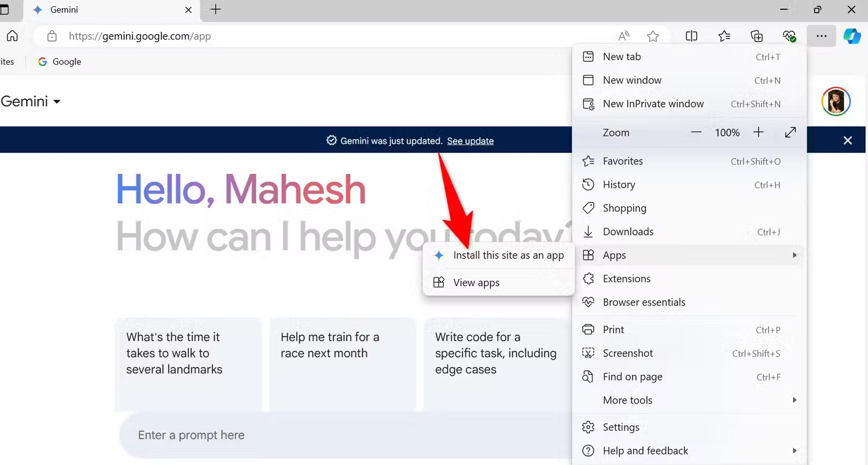Open the Favorites list toolbar icon

coord(724,36)
